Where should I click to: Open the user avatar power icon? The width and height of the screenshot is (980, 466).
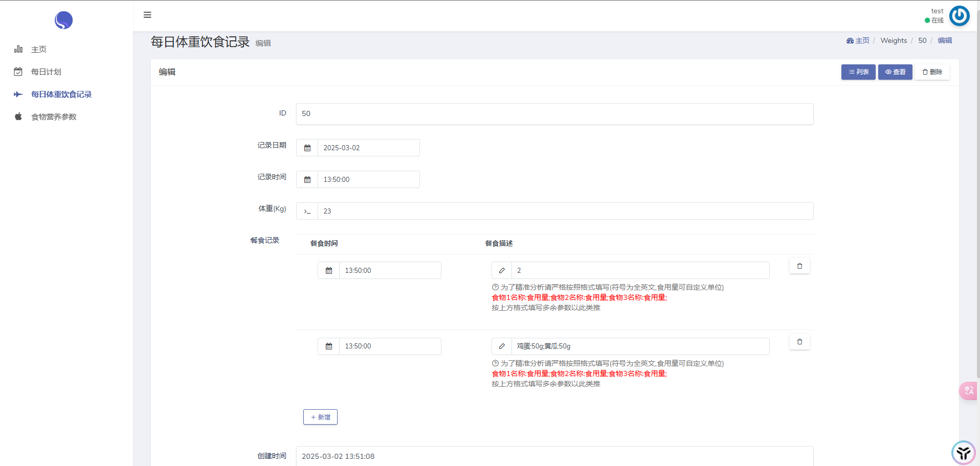[960, 16]
